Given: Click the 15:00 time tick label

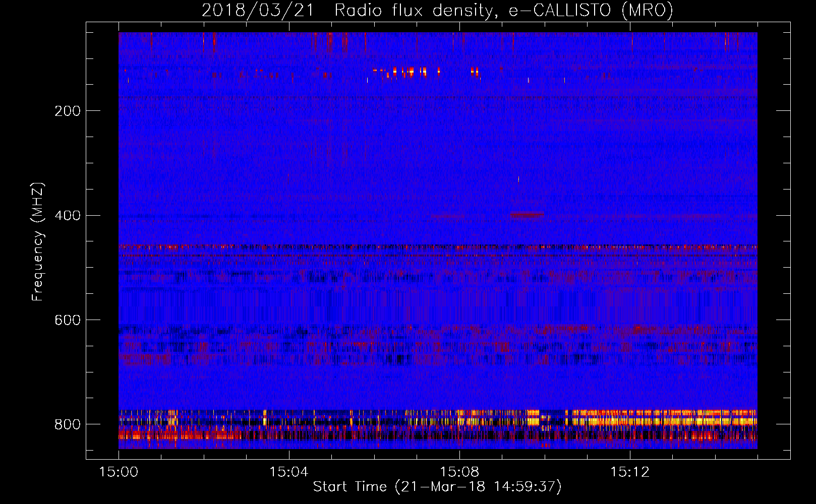Looking at the screenshot, I should click(x=119, y=472).
